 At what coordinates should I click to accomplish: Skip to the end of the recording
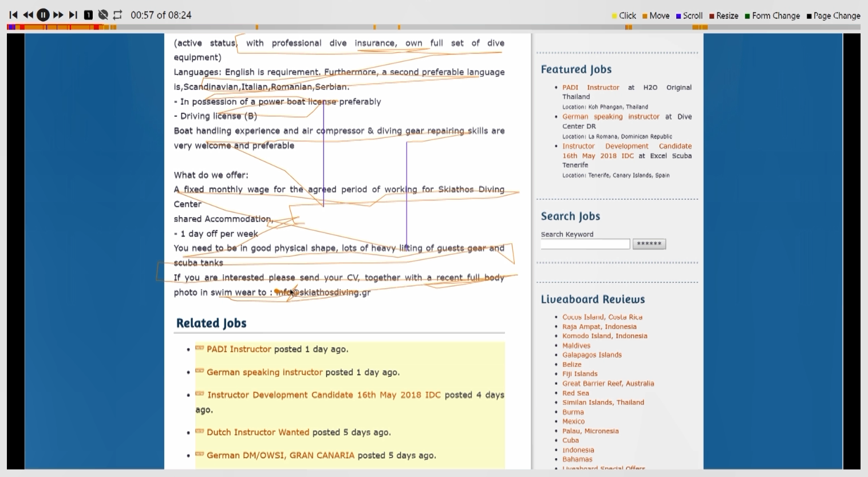[x=73, y=15]
